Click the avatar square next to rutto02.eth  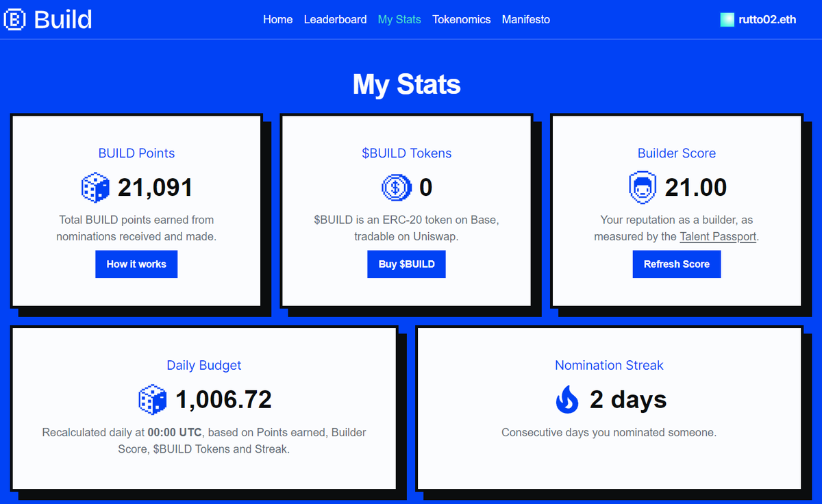(727, 19)
